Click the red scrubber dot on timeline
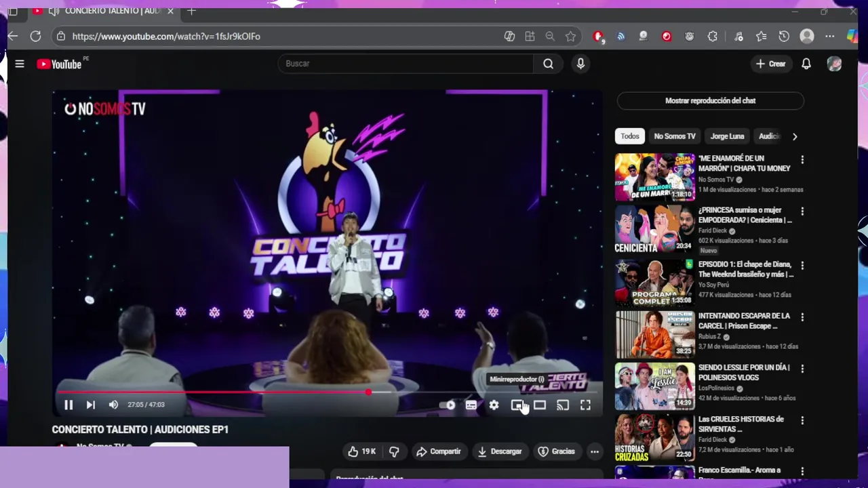The height and width of the screenshot is (488, 868). coord(368,392)
